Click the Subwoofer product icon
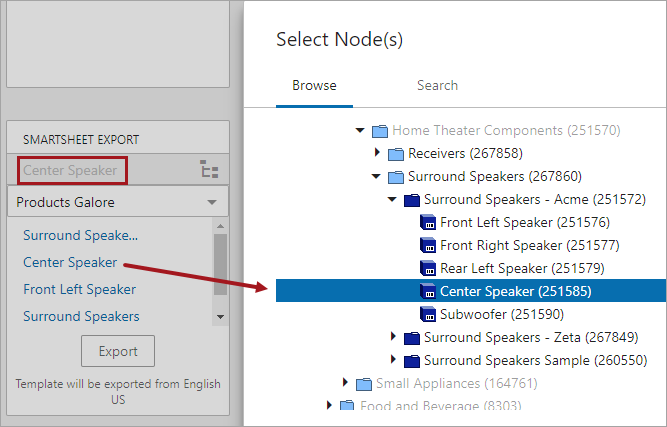667x427 pixels. [x=427, y=315]
